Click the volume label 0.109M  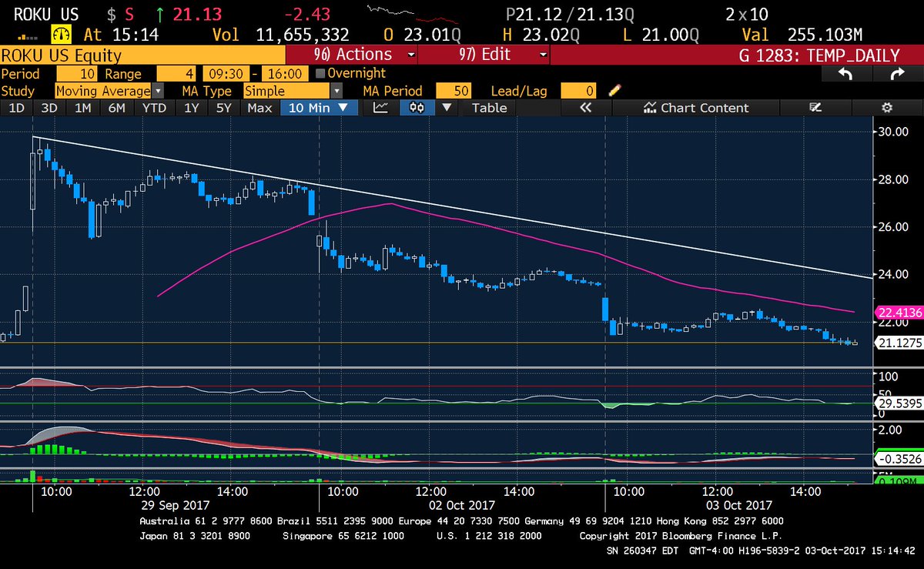click(900, 480)
